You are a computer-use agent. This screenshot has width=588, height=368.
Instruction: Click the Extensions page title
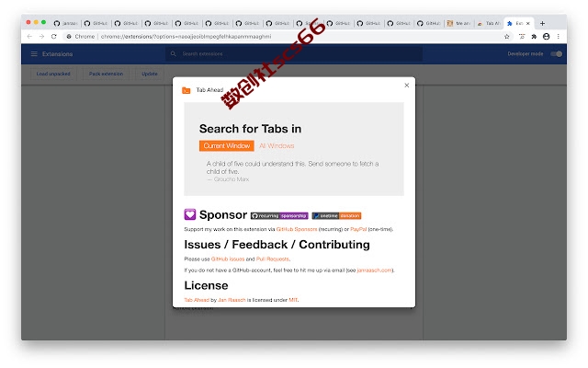coord(57,54)
